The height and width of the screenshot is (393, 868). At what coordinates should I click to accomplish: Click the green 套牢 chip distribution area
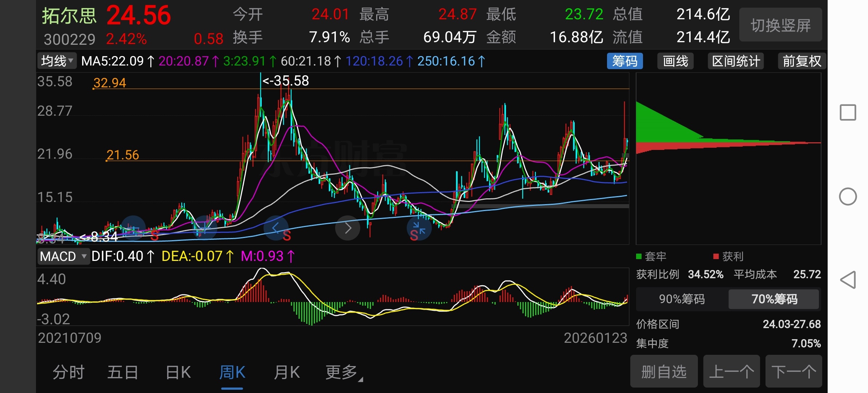tap(658, 126)
